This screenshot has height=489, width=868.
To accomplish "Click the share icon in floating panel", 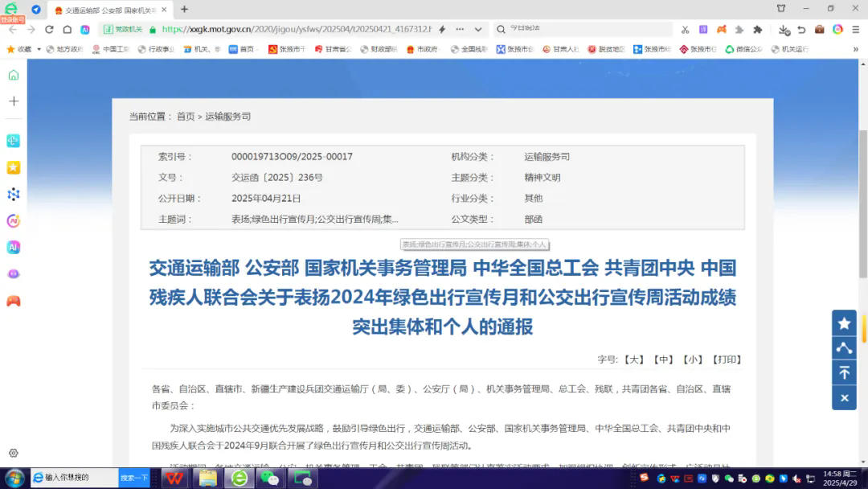I will pyautogui.click(x=844, y=347).
